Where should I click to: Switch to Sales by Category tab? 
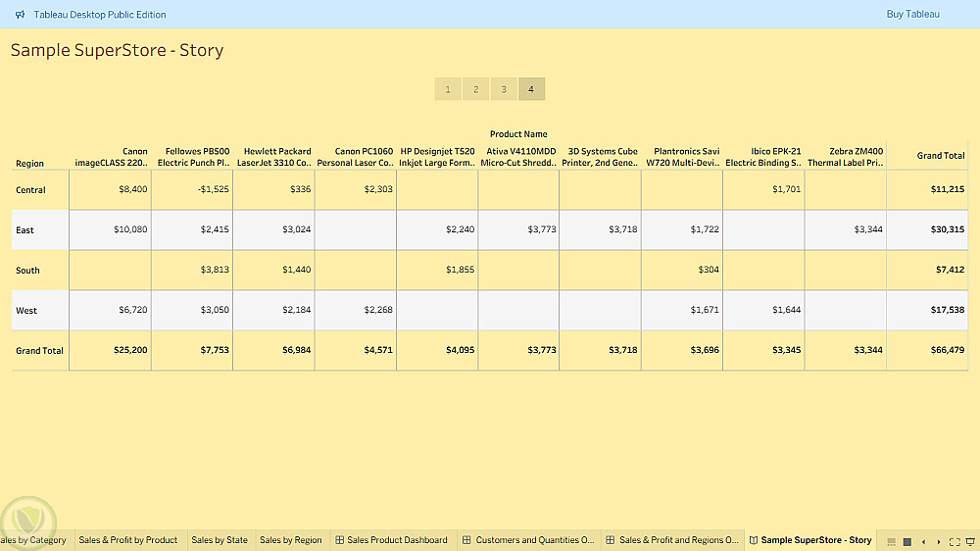point(33,540)
